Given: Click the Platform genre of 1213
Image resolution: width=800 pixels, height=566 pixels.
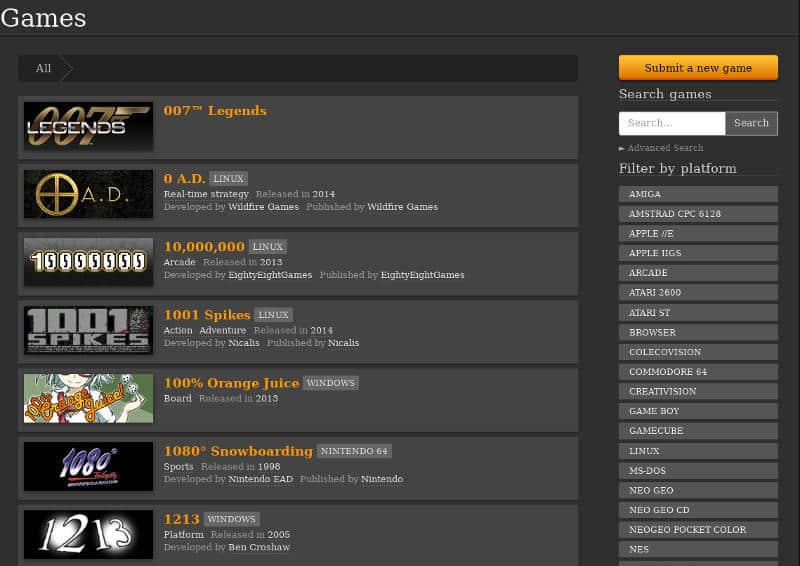Looking at the screenshot, I should point(184,534).
